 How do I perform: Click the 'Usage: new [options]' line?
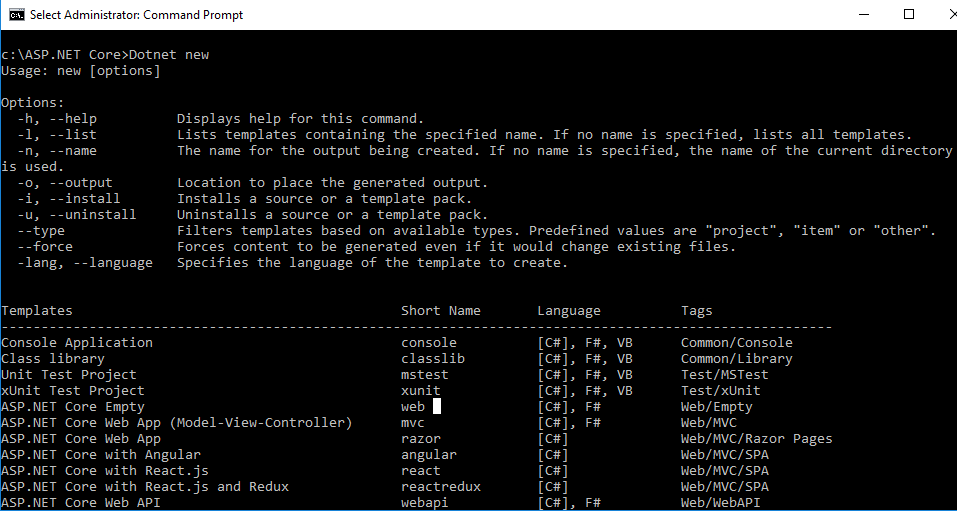(x=81, y=70)
